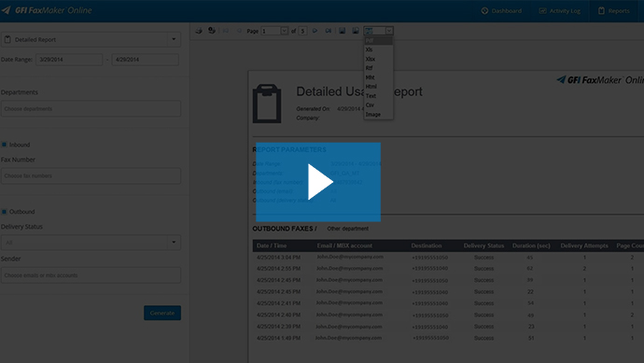Print the report using the printer icon
This screenshot has width=644, height=363.
(x=199, y=31)
